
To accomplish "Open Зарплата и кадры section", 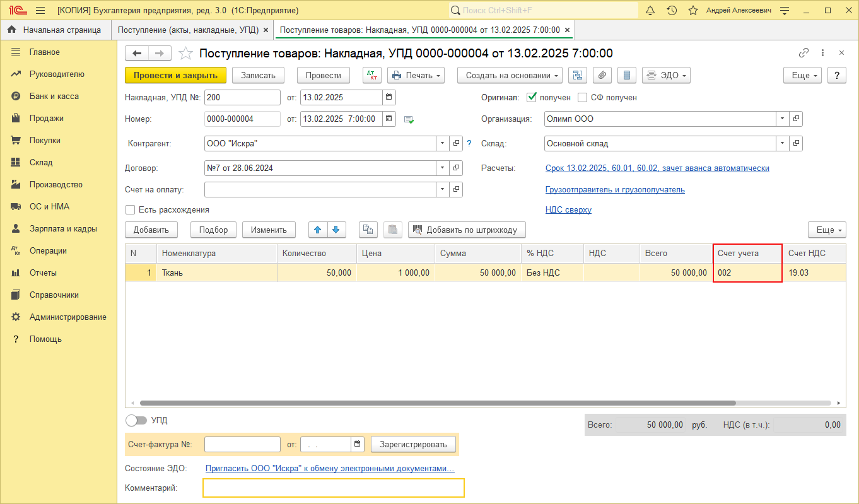I will [63, 228].
